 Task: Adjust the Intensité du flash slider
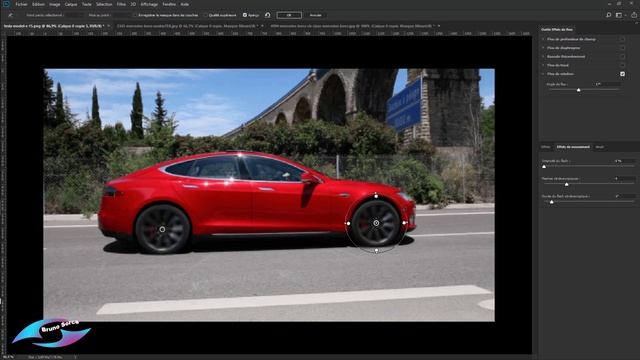544,166
